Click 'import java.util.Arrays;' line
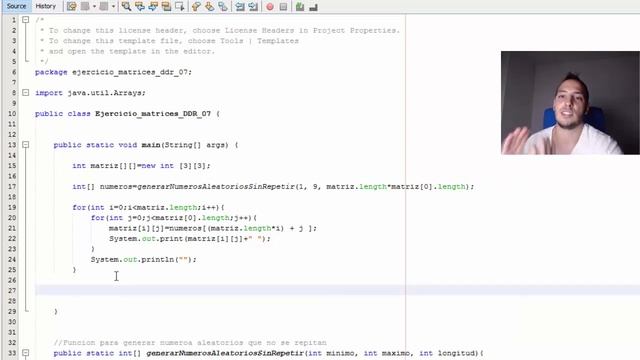Viewport: 640px width, 360px height. [x=90, y=93]
